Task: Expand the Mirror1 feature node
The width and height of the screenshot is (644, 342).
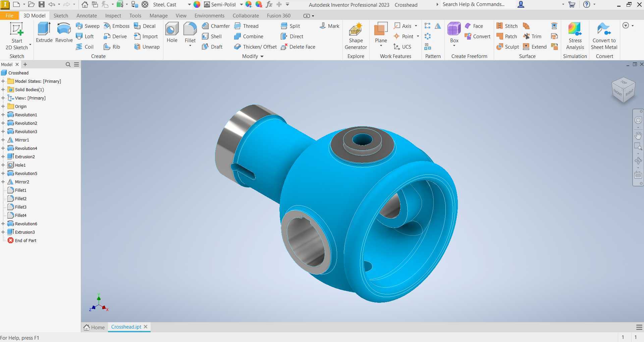Action: coord(3,140)
